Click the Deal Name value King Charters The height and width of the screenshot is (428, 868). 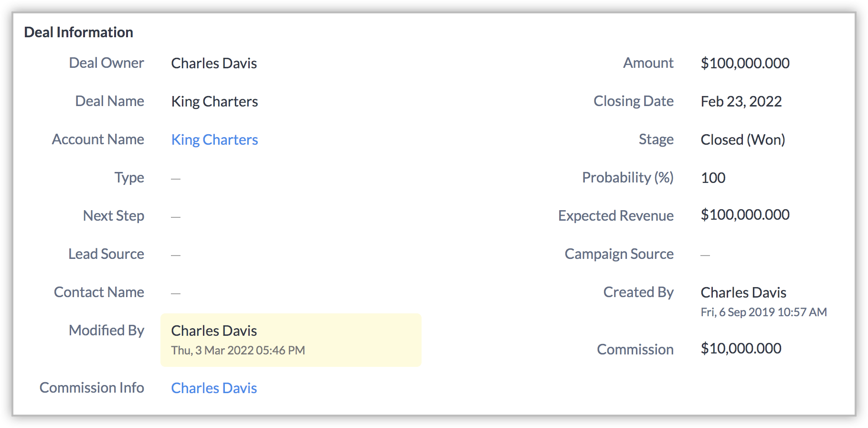(x=214, y=101)
